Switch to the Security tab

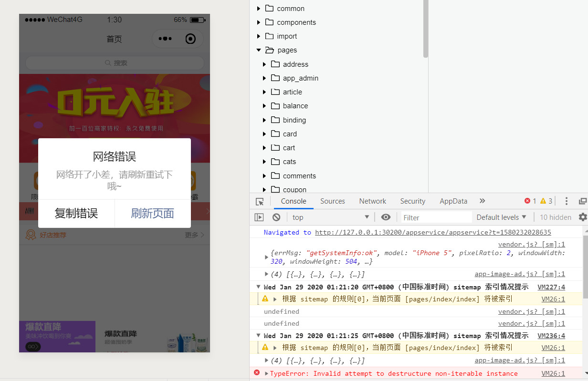[413, 201]
